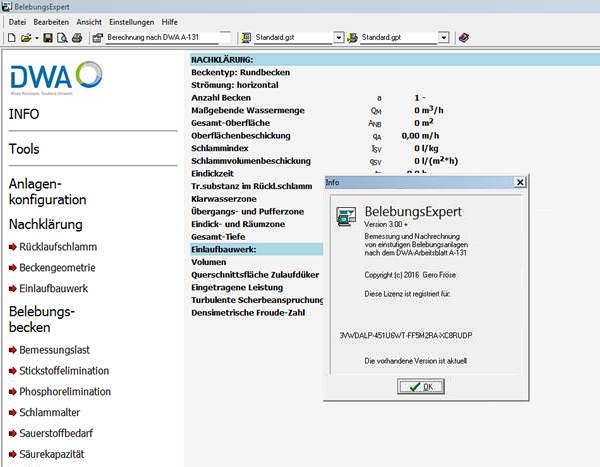
Task: Open Rücklaufschlamm page
Action: click(x=58, y=247)
